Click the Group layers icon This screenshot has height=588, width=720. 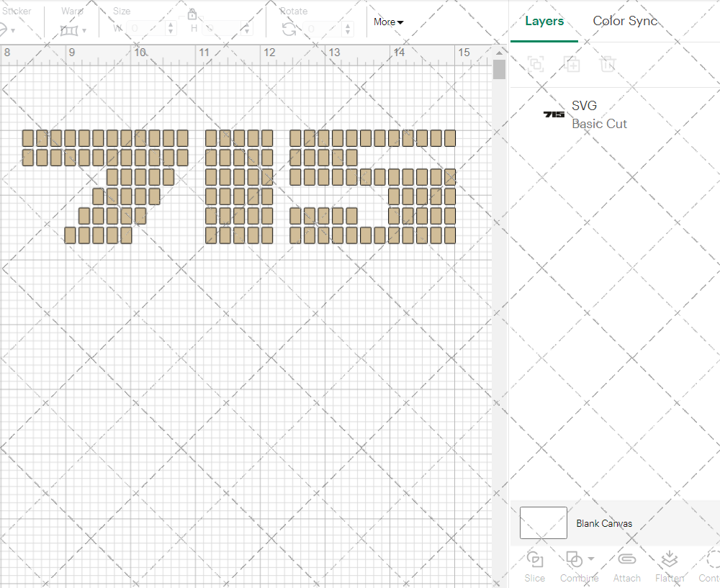click(x=535, y=64)
